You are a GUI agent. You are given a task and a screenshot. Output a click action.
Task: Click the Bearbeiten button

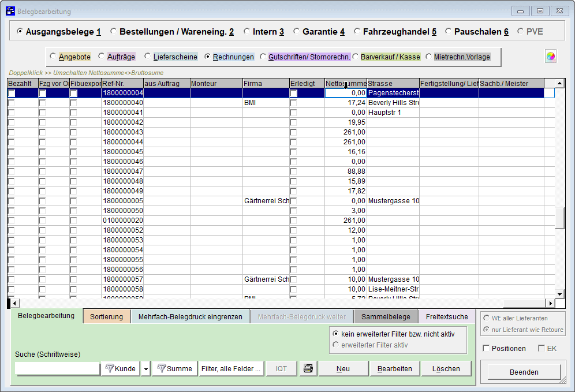click(394, 368)
